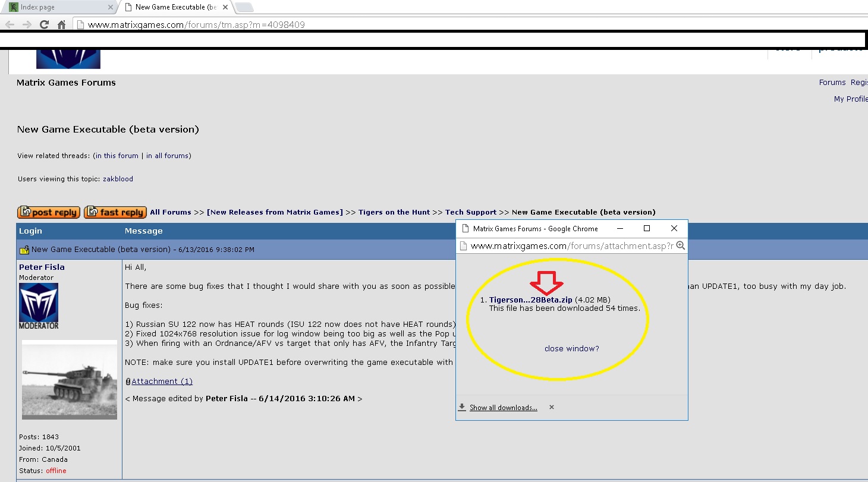View related threads in all forums

point(168,156)
